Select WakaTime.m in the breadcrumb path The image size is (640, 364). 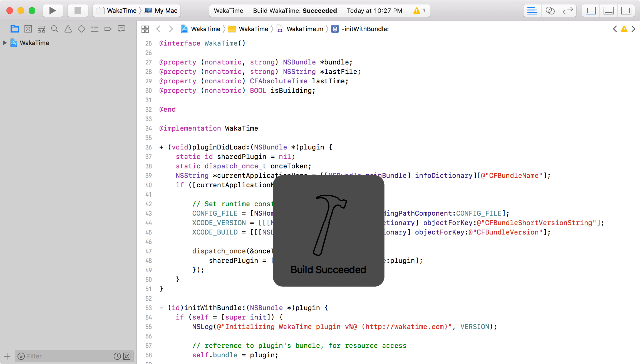click(304, 29)
